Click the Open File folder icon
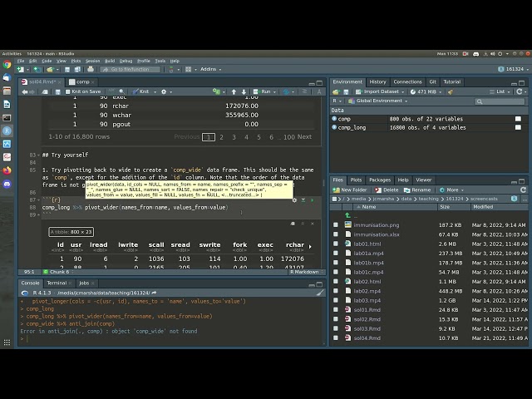The image size is (532, 399). (x=50, y=69)
